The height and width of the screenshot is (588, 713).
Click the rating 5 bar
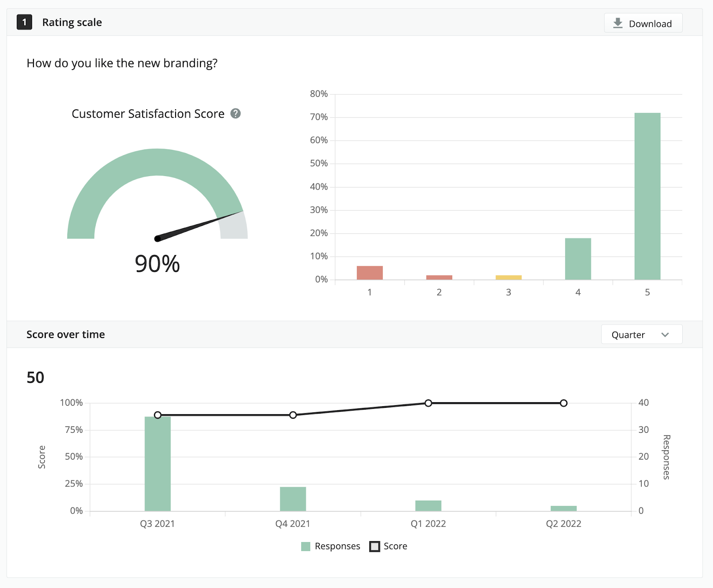(647, 196)
